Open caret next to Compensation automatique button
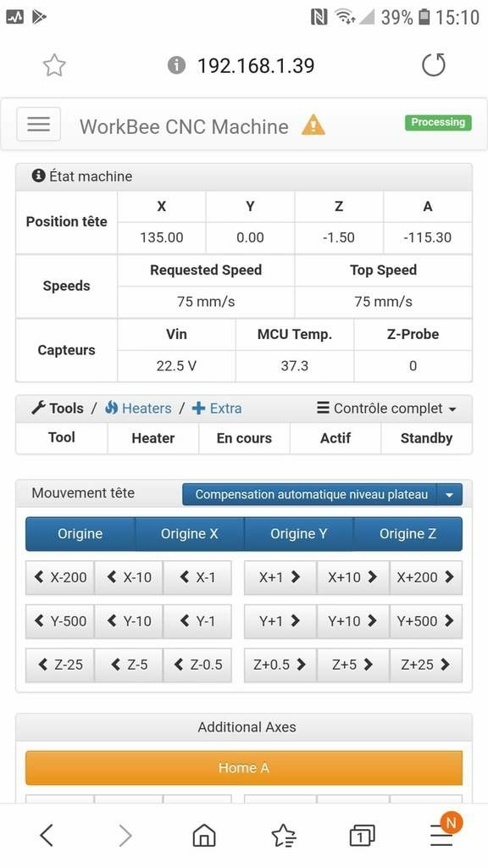The height and width of the screenshot is (868, 488). [449, 494]
